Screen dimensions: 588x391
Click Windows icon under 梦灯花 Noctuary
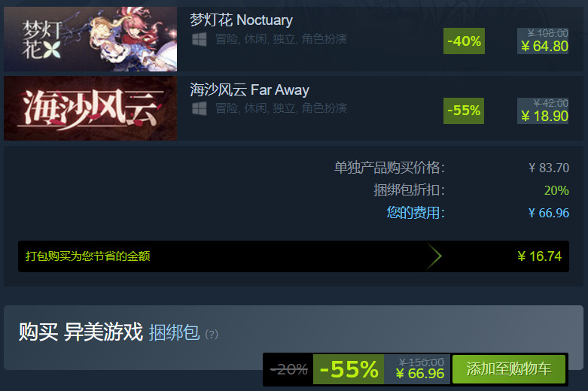click(199, 39)
